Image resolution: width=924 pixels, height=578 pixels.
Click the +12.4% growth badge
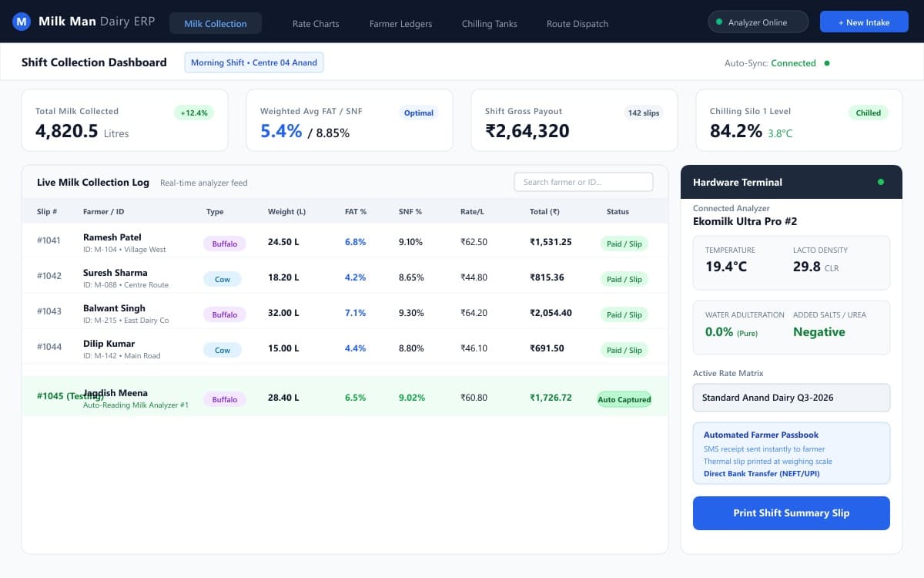pyautogui.click(x=194, y=113)
